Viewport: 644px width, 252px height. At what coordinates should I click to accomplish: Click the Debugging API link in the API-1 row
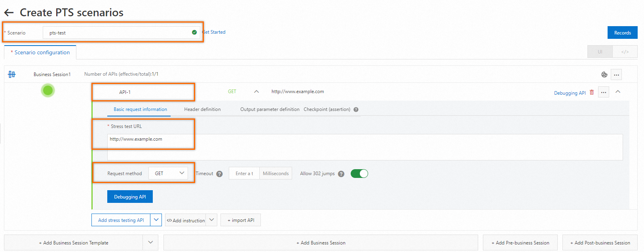[570, 93]
